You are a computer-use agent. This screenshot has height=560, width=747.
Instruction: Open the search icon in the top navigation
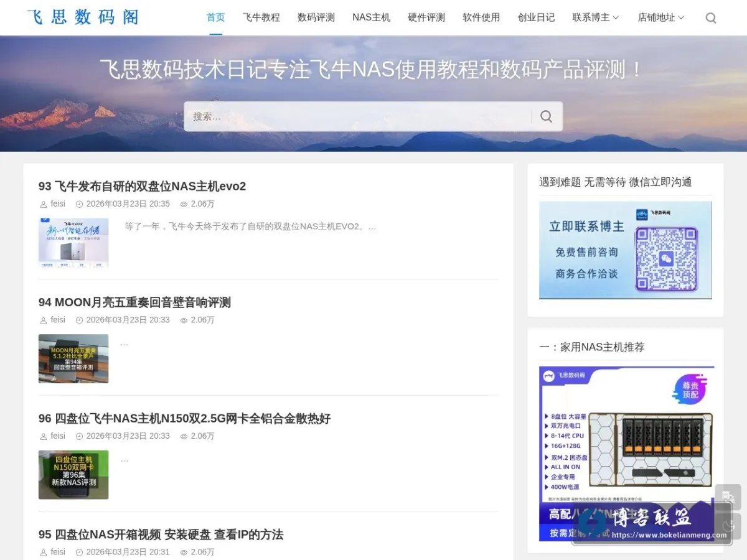click(710, 18)
